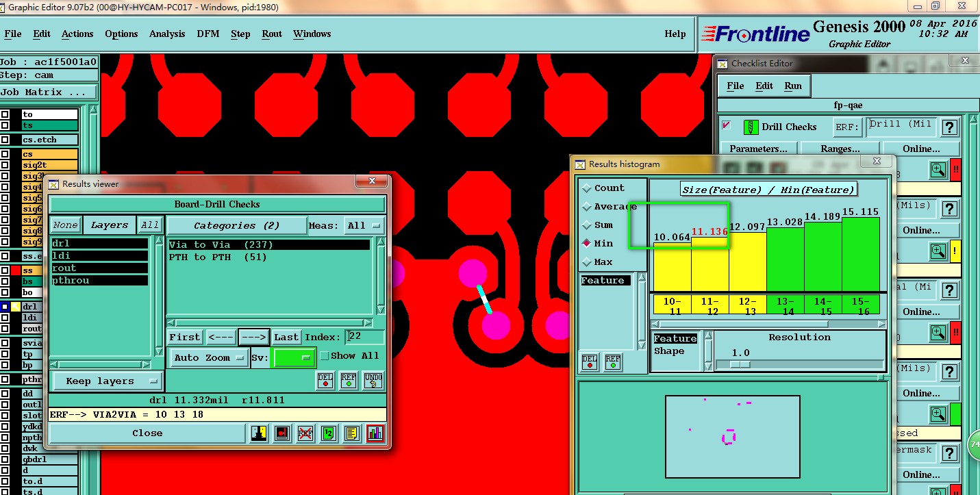Open the Meas: All dropdown
The height and width of the screenshot is (495, 980).
click(366, 225)
